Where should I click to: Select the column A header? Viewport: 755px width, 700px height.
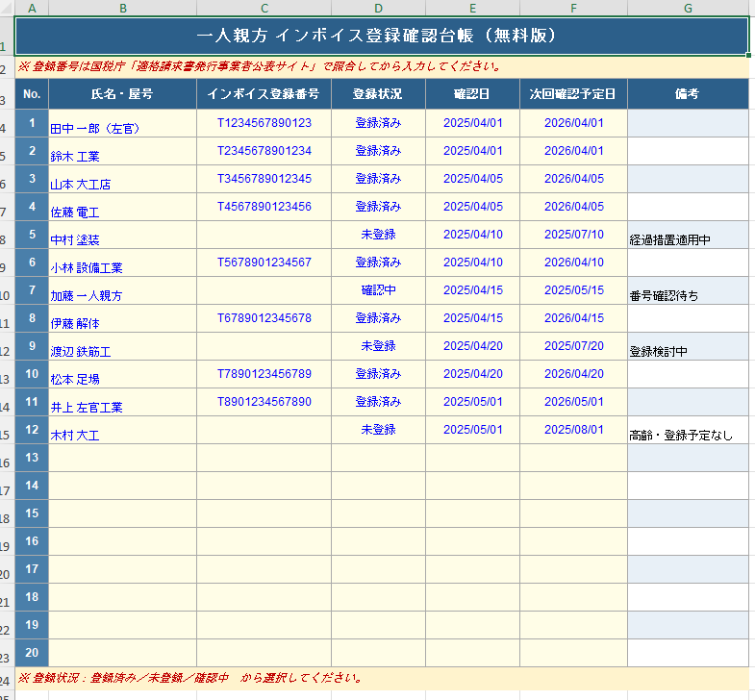[32, 9]
